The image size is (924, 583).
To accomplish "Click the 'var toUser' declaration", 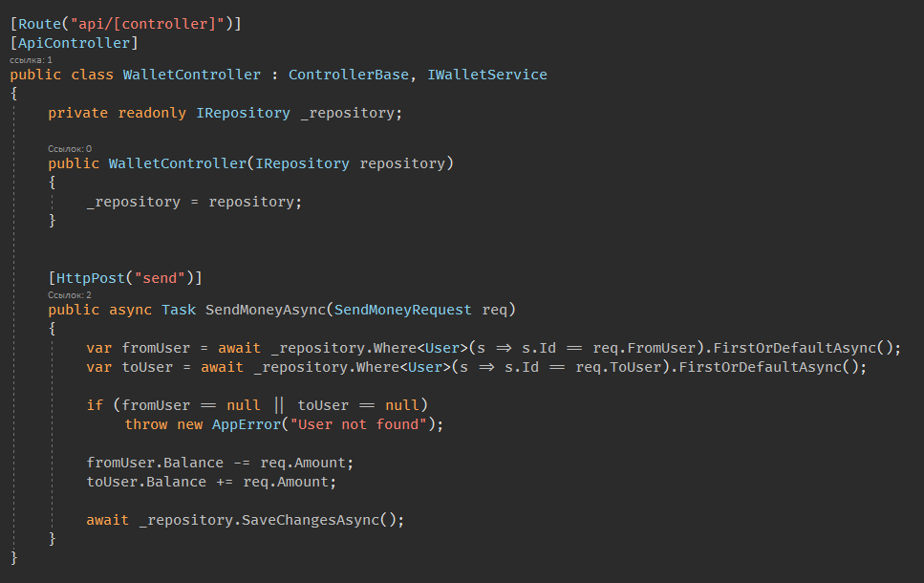I will [x=130, y=367].
